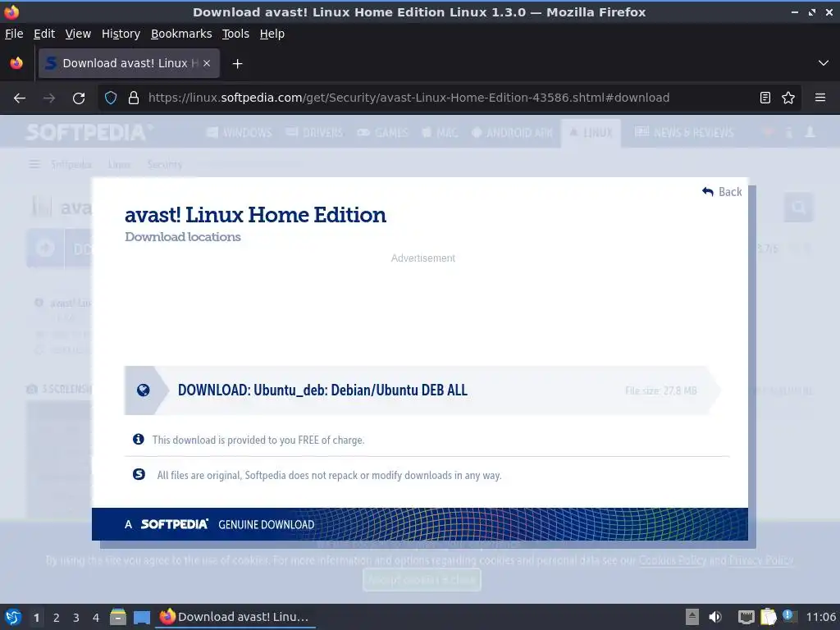Open the Privacy Policy link

(760, 560)
